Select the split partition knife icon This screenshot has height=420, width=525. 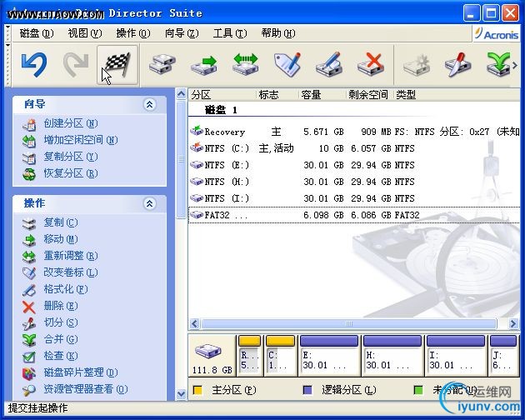[x=457, y=64]
